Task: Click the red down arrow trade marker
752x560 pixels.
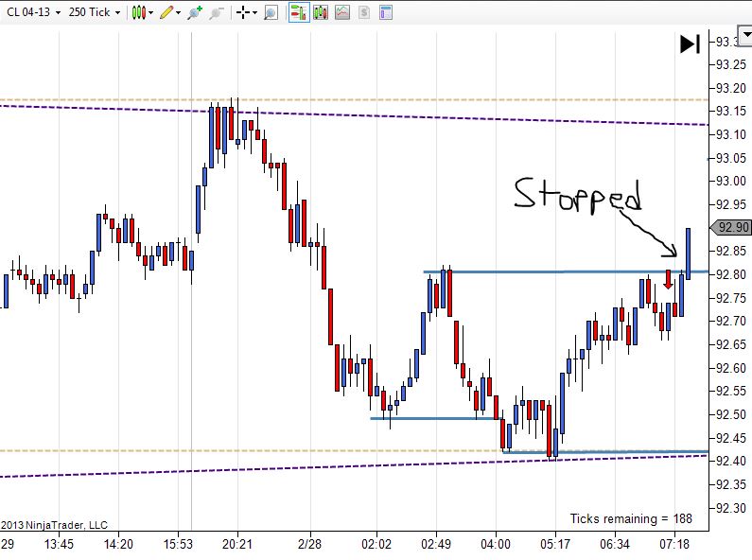Action: click(668, 279)
